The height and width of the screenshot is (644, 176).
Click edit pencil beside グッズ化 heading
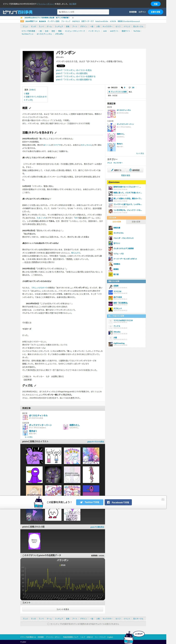click(x=35, y=385)
